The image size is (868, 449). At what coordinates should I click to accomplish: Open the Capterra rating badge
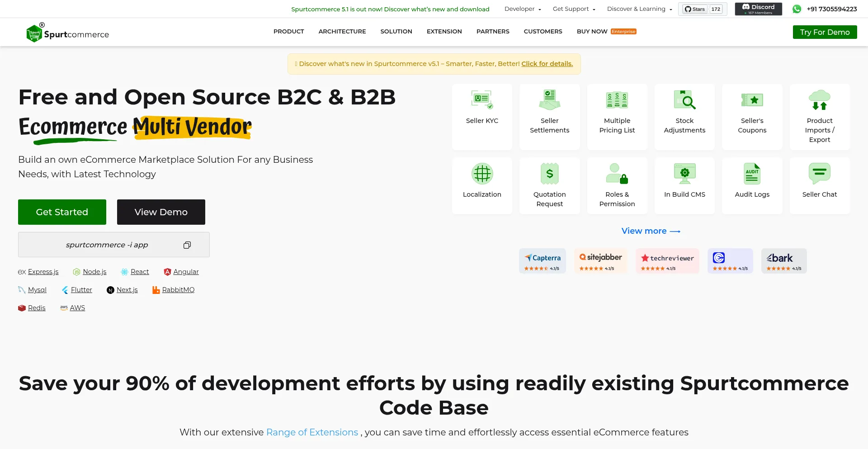coord(542,261)
